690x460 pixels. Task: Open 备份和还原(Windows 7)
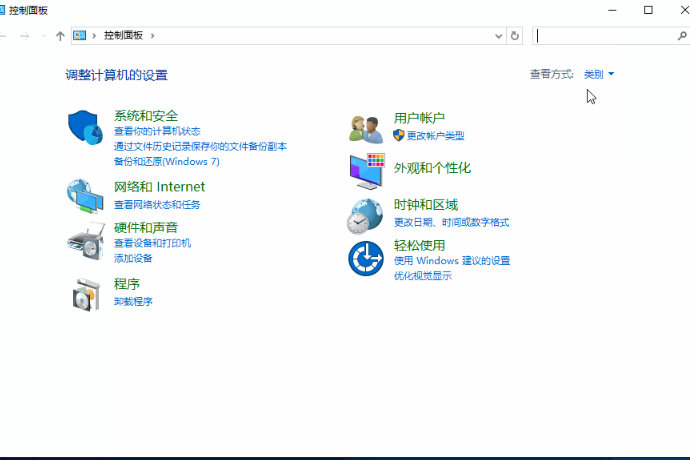[167, 162]
